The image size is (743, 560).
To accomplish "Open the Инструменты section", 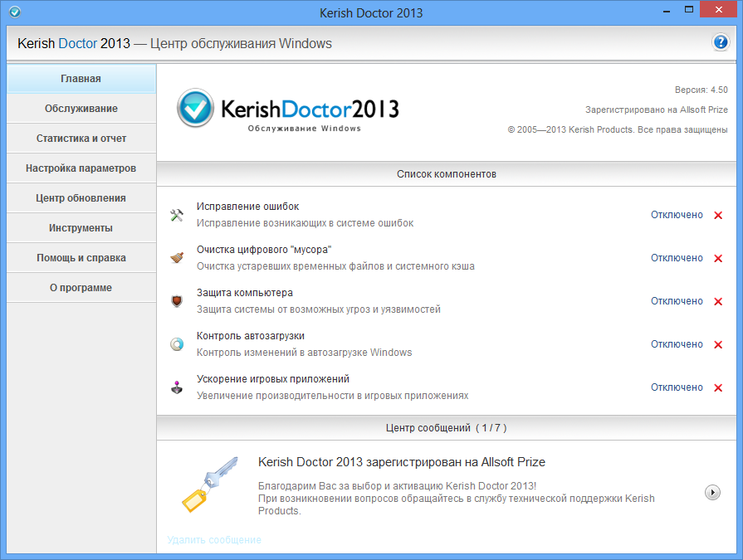I will pos(81,228).
